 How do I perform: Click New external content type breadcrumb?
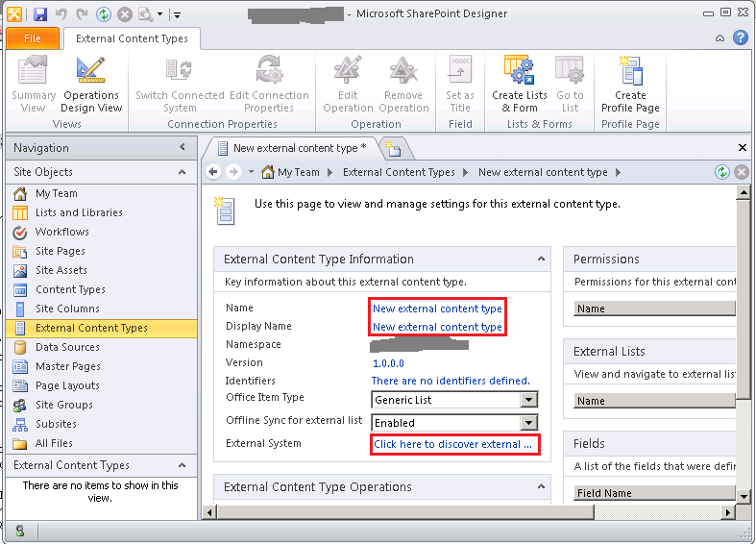(x=543, y=172)
